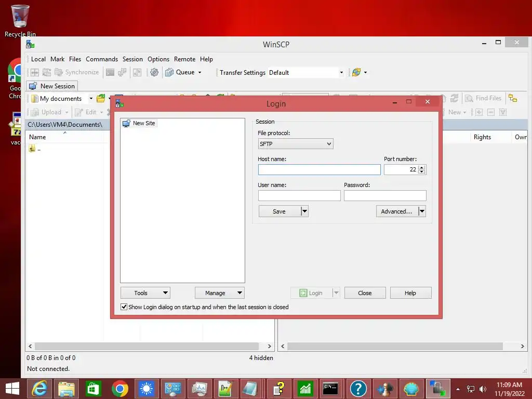Open the Manage dropdown button
The image size is (532, 399).
tap(220, 293)
